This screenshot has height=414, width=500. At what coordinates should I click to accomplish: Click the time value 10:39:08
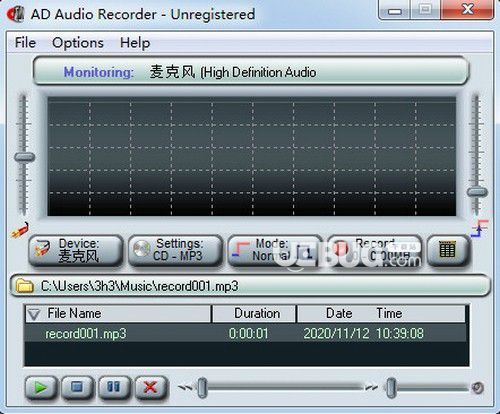400,334
